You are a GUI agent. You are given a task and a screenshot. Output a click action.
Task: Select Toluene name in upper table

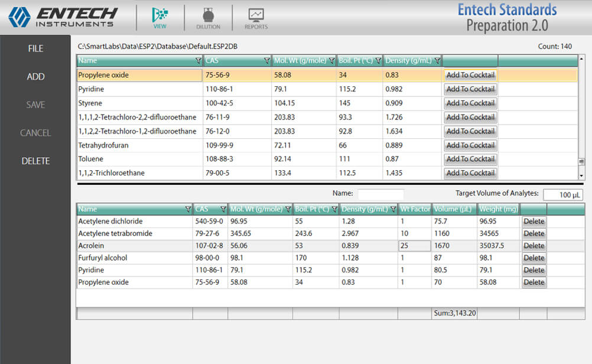pyautogui.click(x=139, y=159)
